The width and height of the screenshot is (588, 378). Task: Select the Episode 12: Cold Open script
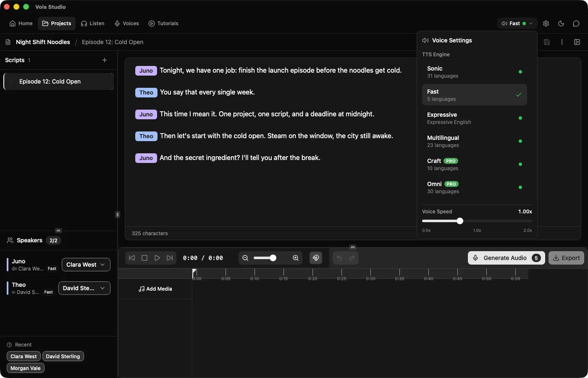[x=59, y=81]
